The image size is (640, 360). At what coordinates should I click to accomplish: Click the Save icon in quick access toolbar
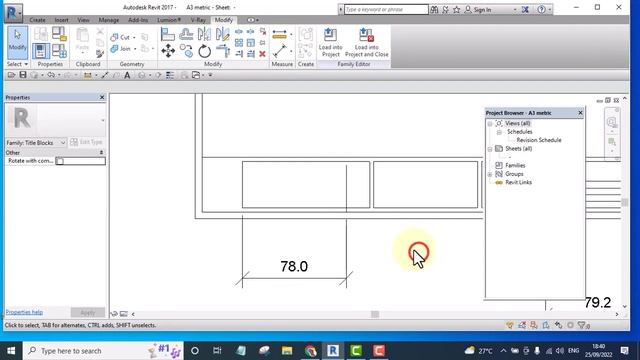coord(23,75)
